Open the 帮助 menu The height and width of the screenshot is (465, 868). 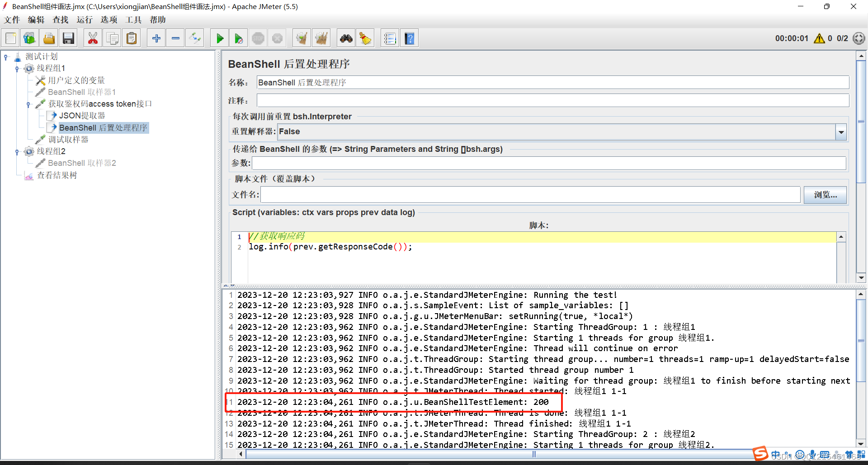click(x=158, y=20)
